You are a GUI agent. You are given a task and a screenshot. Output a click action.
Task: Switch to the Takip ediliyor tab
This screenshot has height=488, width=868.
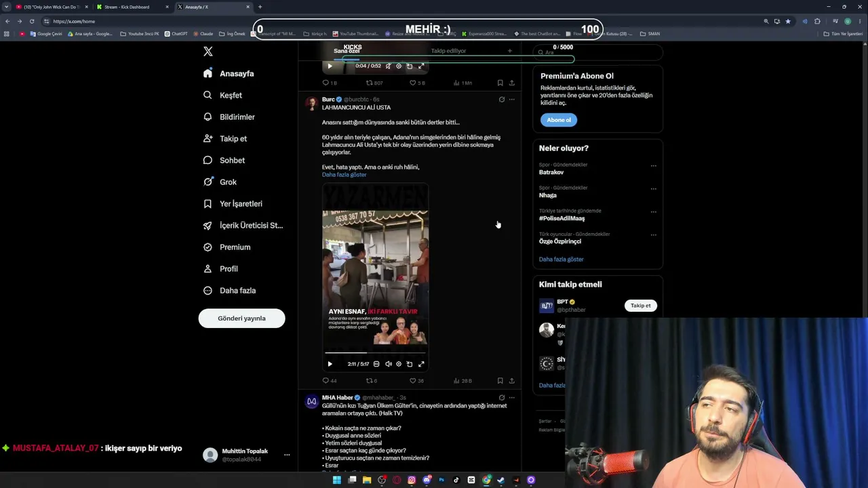click(448, 51)
